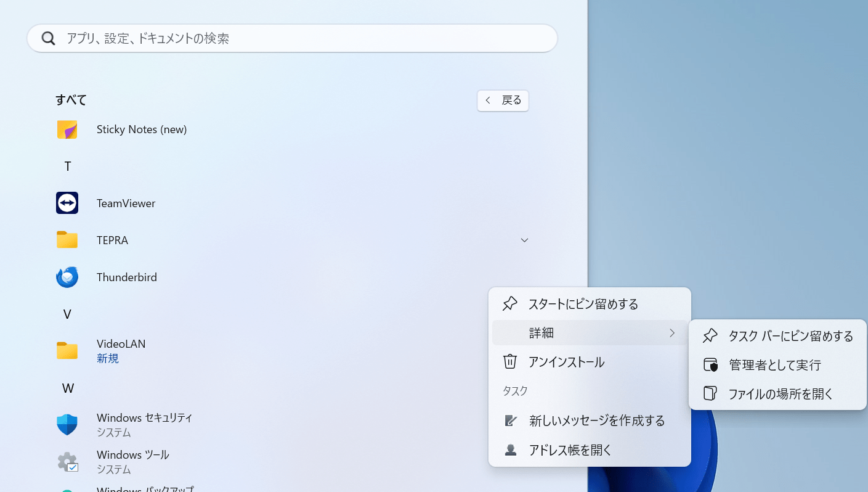This screenshot has width=868, height=492.
Task: Click the address book person icon
Action: pyautogui.click(x=510, y=450)
